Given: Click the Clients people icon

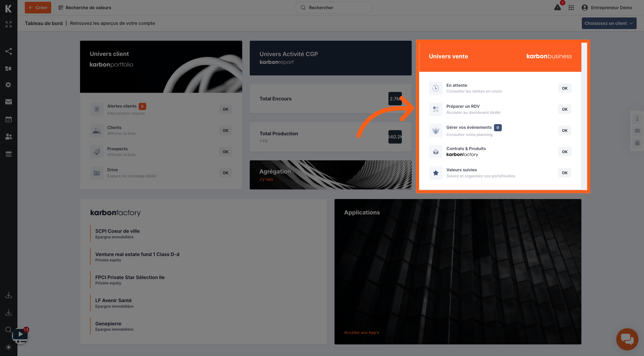Looking at the screenshot, I should pos(97,131).
